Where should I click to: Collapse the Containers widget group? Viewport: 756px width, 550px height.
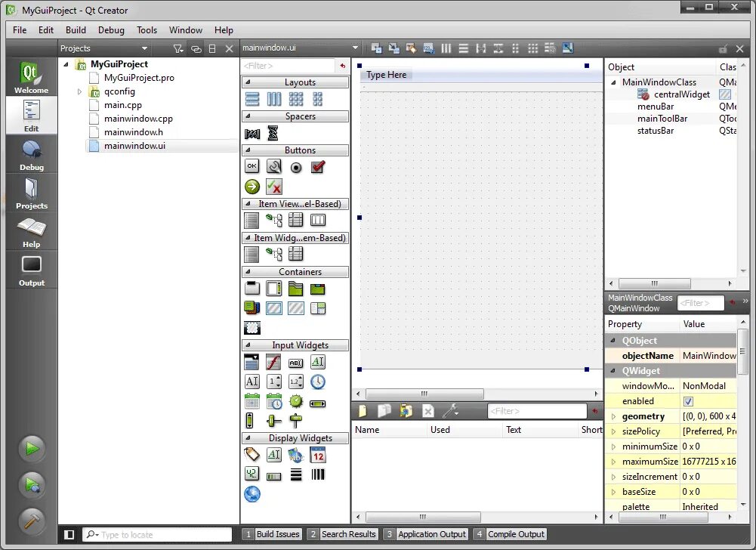pos(248,272)
